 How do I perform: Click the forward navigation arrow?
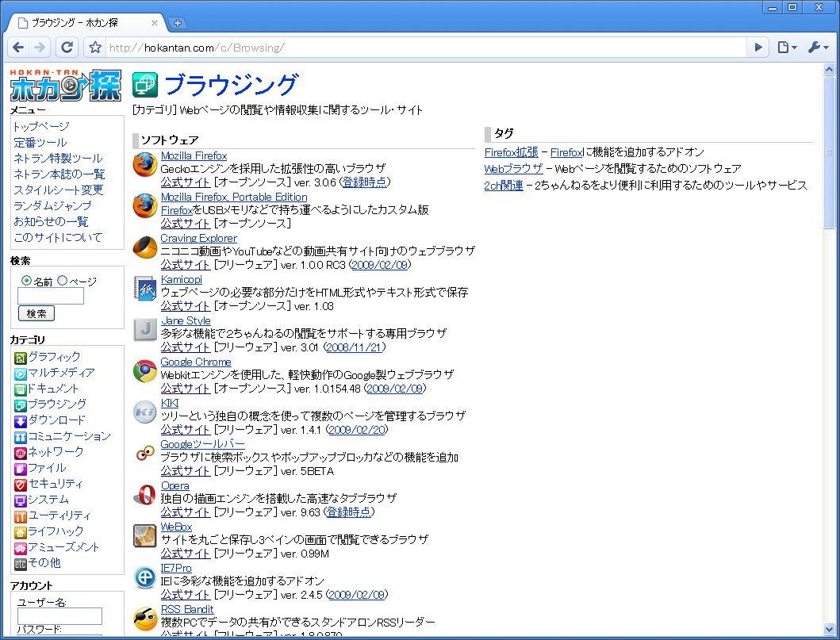coord(40,47)
